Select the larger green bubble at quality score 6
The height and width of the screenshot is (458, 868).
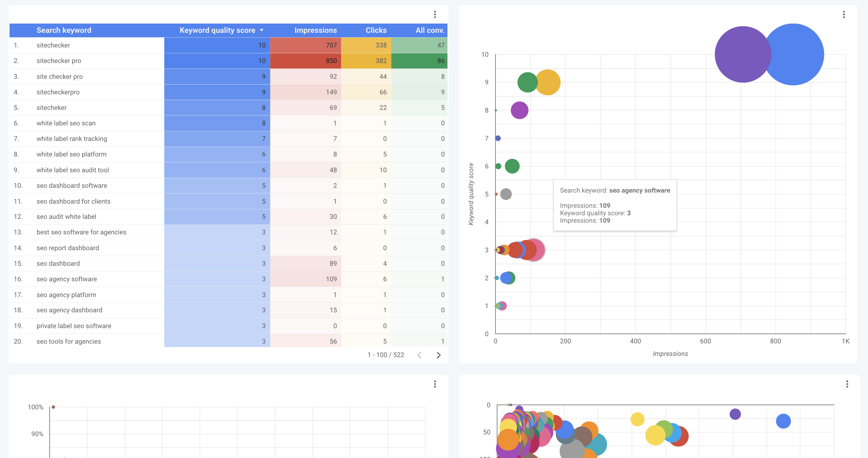tap(512, 166)
